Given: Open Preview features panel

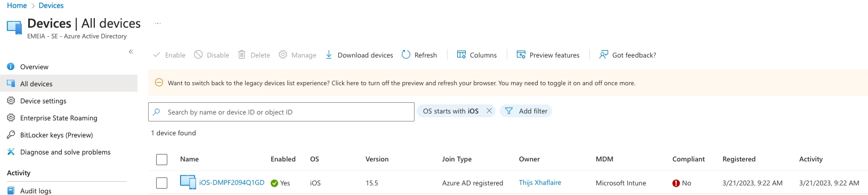Looking at the screenshot, I should [x=548, y=55].
